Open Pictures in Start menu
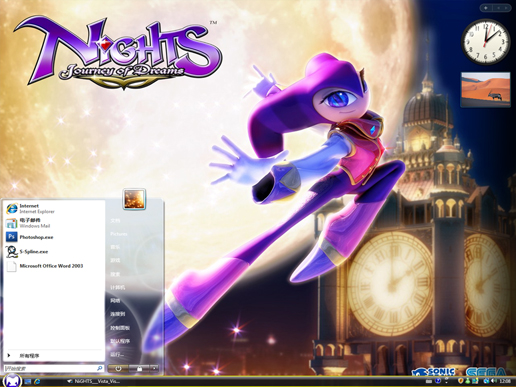516x387 pixels. coord(119,234)
